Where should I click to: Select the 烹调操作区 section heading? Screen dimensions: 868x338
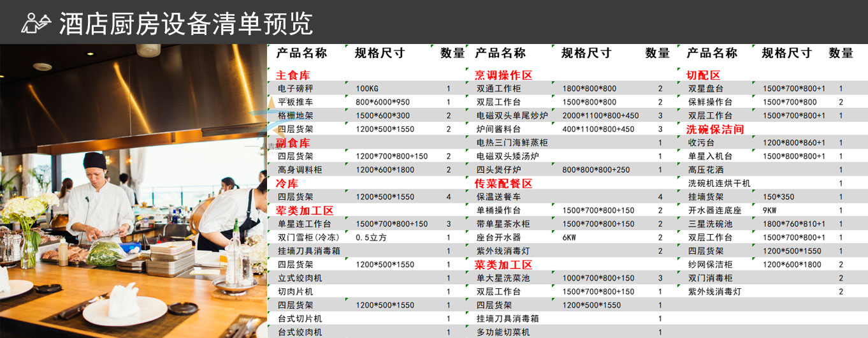[x=503, y=75]
